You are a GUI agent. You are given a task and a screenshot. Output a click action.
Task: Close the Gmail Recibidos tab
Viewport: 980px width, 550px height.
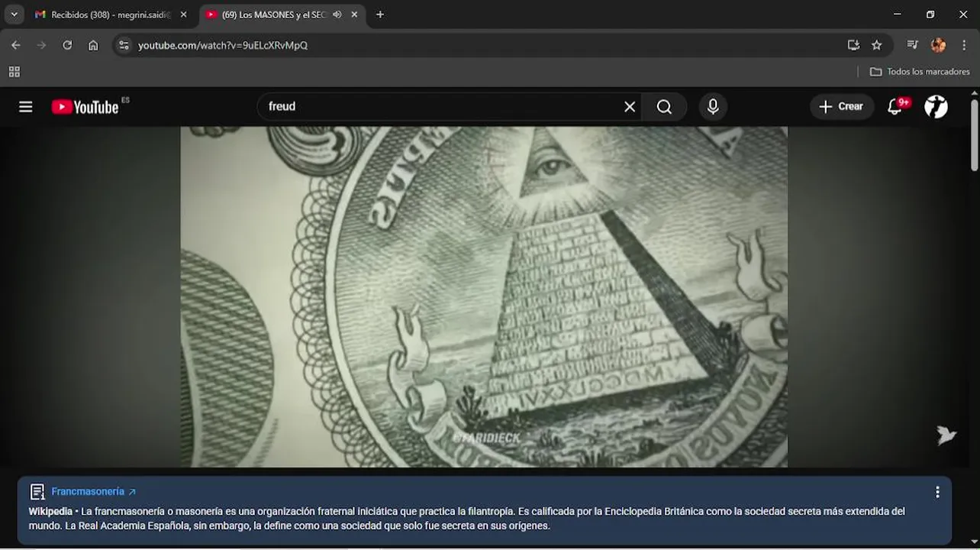[x=183, y=15]
